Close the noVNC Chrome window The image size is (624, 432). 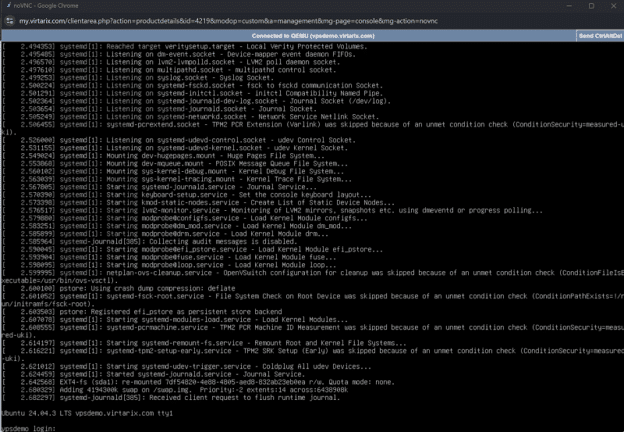(x=612, y=6)
